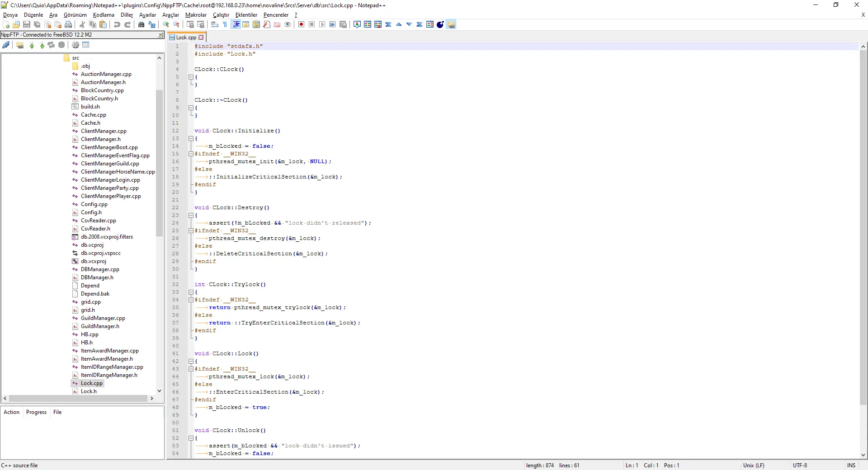Close the Lock.cpp tab
The height and width of the screenshot is (470, 868).
coord(201,38)
